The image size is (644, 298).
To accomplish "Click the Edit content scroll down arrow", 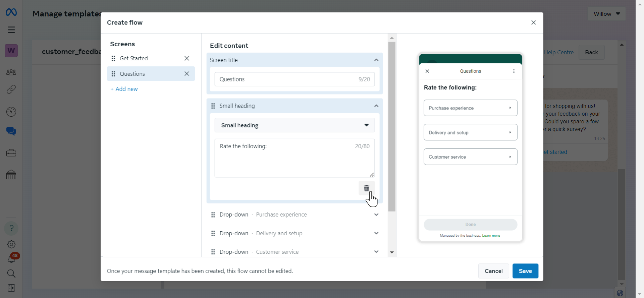I will tap(392, 252).
